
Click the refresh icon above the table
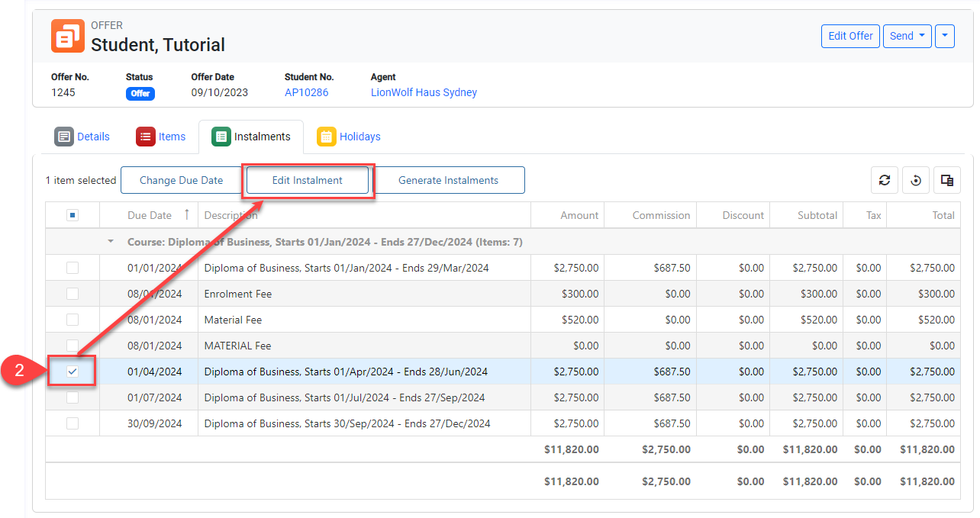[x=885, y=180]
